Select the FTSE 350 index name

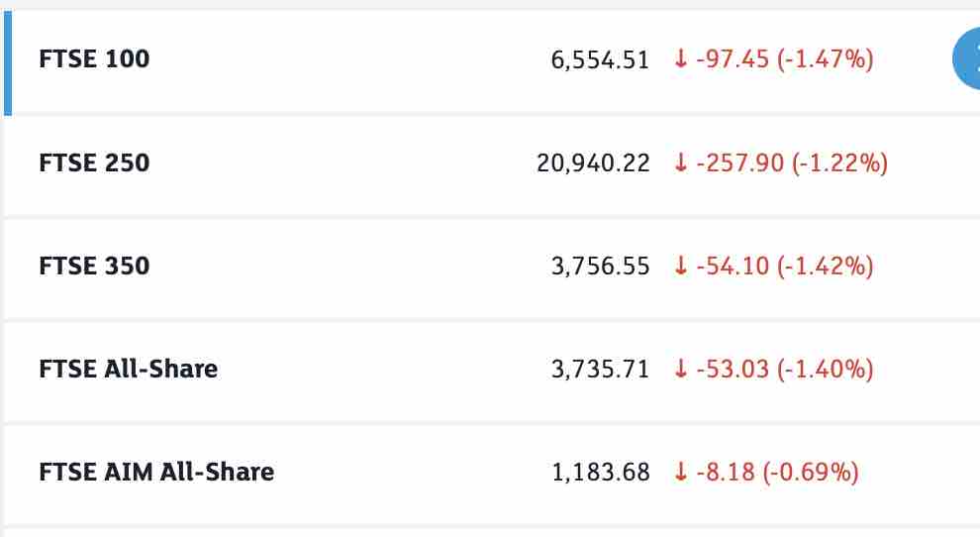point(94,266)
